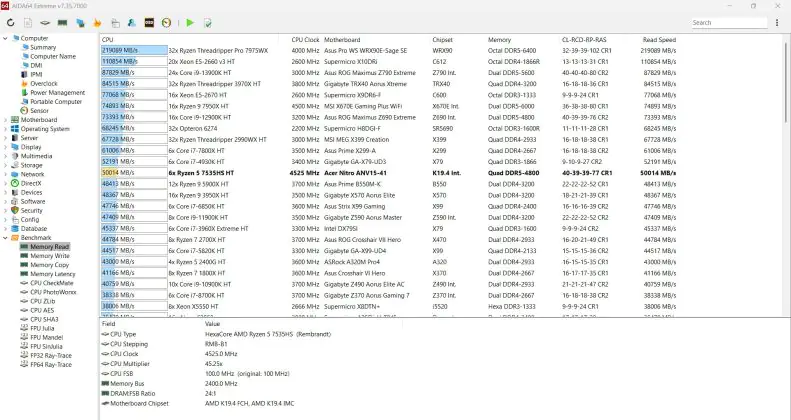Open the three-dot menu beside Search

(x=777, y=23)
